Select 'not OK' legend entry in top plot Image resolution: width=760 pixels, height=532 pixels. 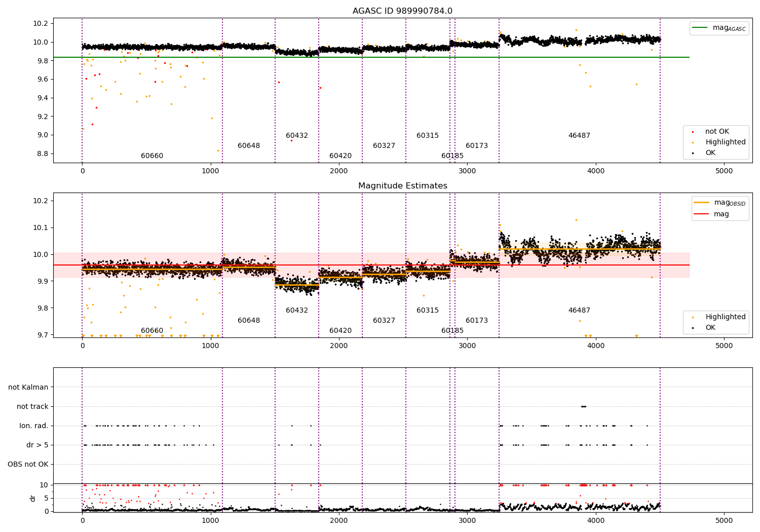pyautogui.click(x=717, y=132)
